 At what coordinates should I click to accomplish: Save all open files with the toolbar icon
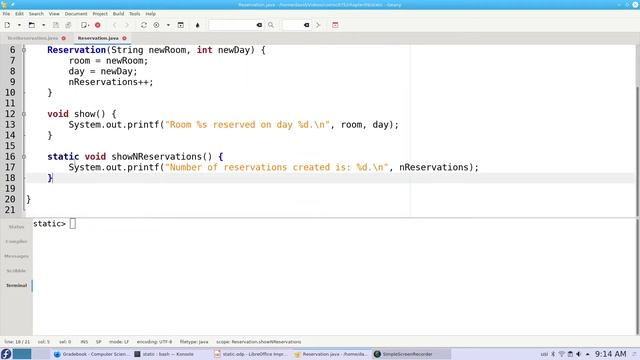point(68,25)
